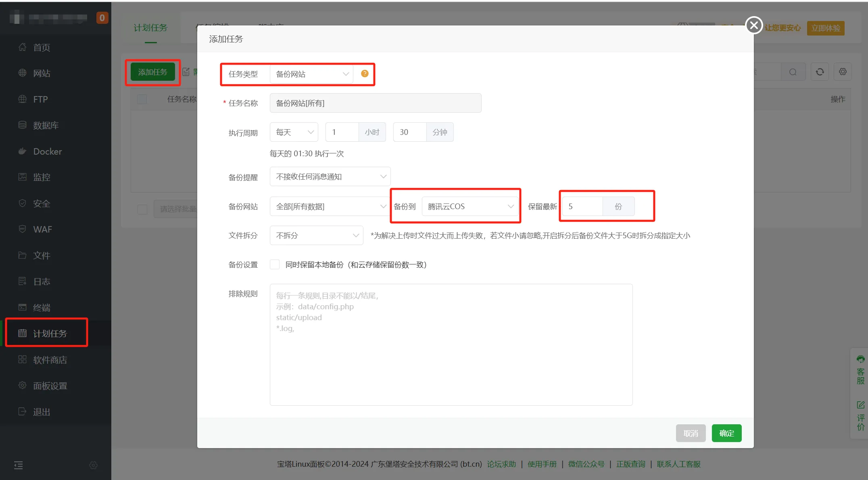Select the FTP icon in sidebar
Screen dimensions: 868x480
pyautogui.click(x=23, y=99)
